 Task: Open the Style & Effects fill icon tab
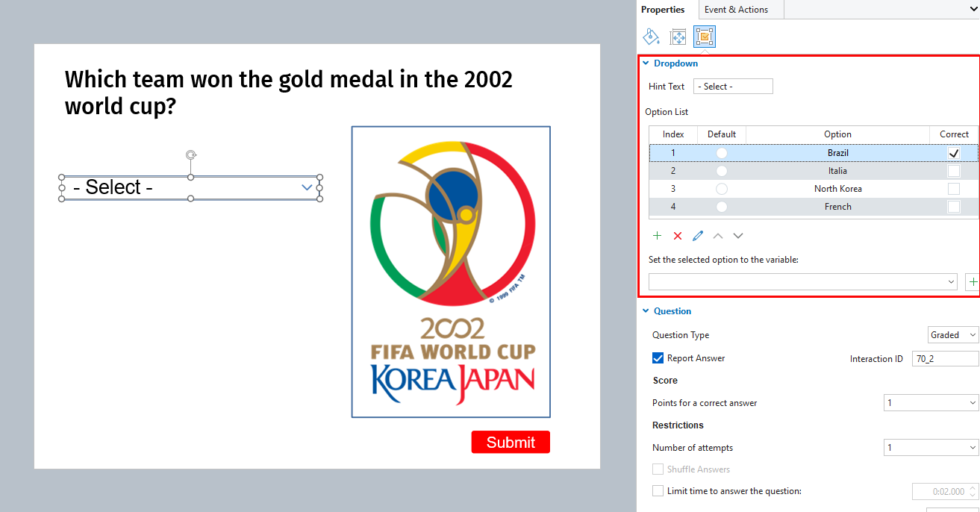click(652, 37)
